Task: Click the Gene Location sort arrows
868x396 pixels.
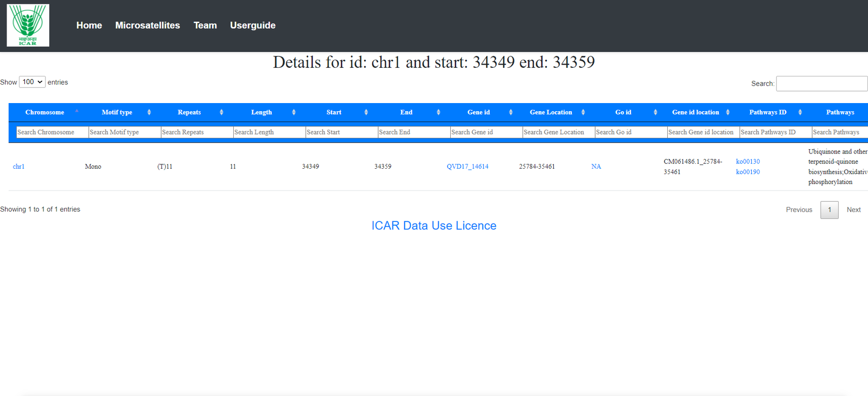Action: (583, 112)
